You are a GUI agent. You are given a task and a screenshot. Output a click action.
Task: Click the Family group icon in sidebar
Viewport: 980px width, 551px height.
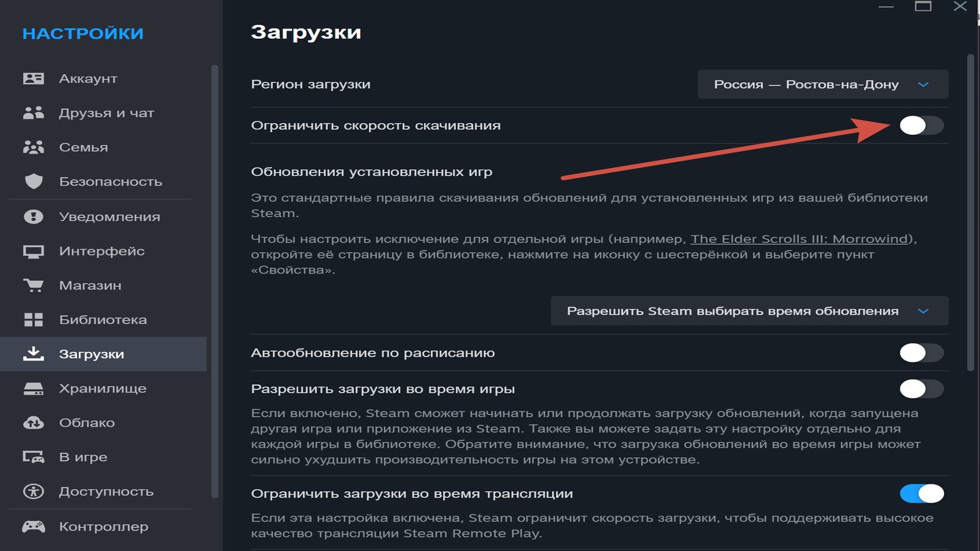click(x=33, y=147)
